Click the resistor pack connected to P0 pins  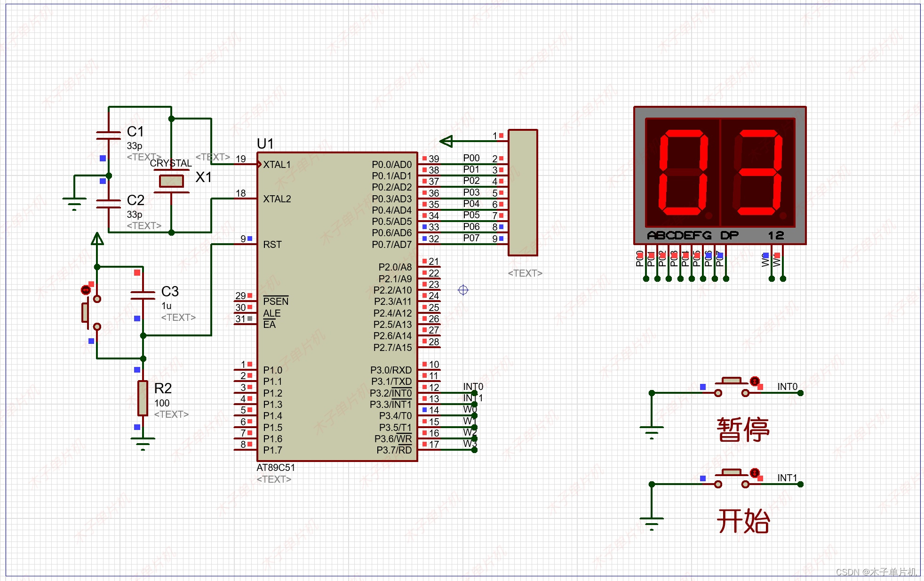pyautogui.click(x=523, y=193)
